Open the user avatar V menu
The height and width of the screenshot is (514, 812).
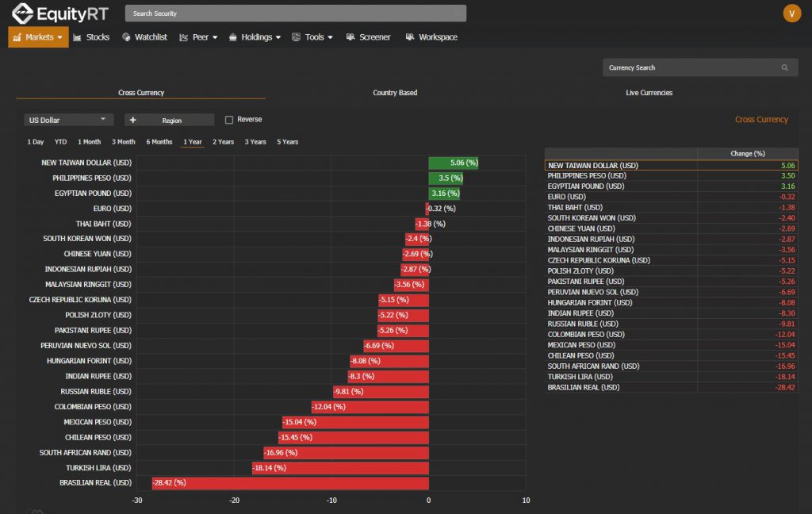(792, 13)
